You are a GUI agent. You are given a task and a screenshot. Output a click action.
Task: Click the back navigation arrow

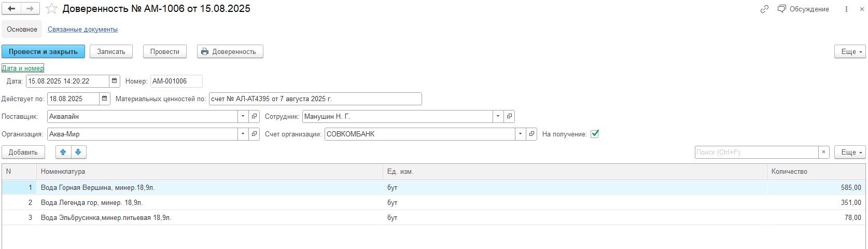tap(11, 9)
